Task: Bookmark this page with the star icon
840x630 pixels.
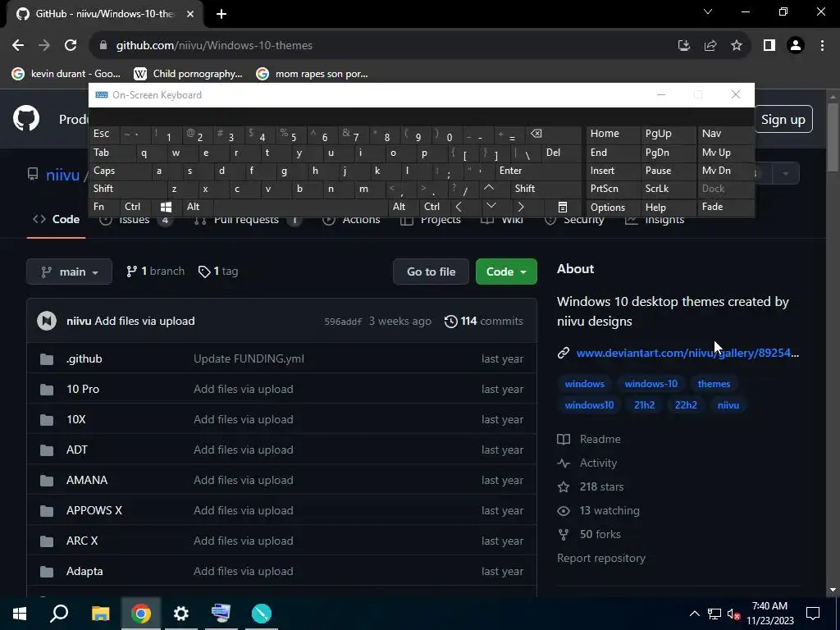Action: [x=737, y=46]
